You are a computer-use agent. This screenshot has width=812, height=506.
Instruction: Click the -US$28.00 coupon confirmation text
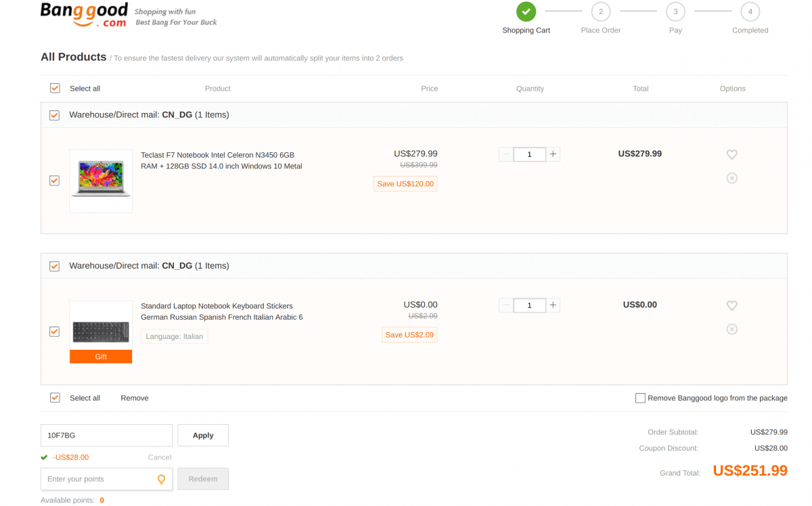[x=70, y=457]
